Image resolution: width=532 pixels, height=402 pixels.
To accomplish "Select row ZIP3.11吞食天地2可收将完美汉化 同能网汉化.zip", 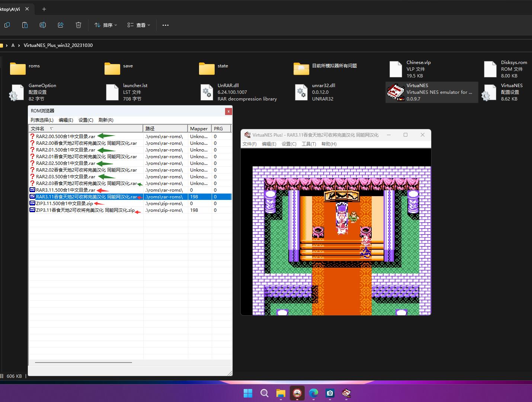I will 130,210.
